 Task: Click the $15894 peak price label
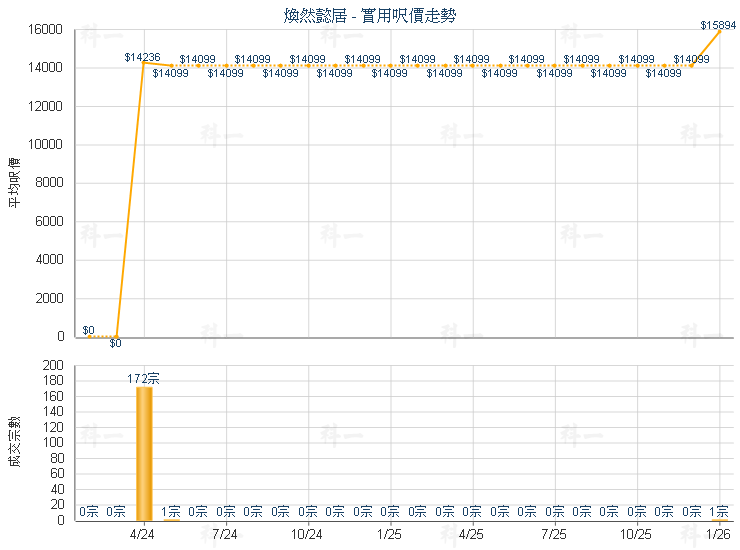pos(718,24)
